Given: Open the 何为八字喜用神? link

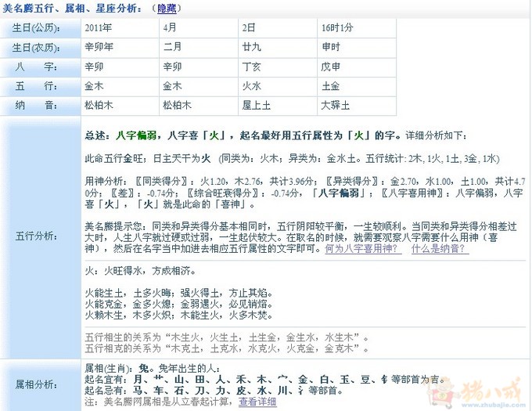Looking at the screenshot, I should pyautogui.click(x=363, y=249).
